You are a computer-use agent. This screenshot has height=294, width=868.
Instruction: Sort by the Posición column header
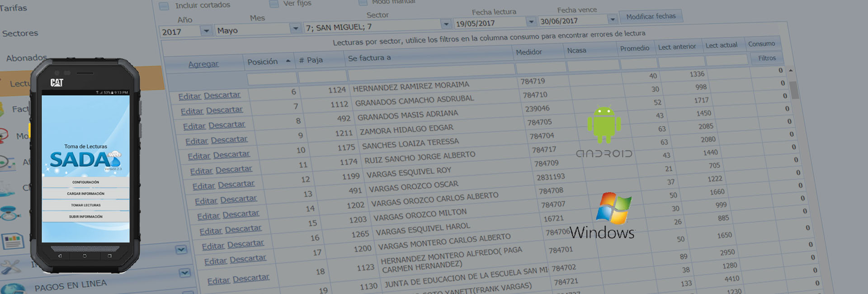coord(263,62)
